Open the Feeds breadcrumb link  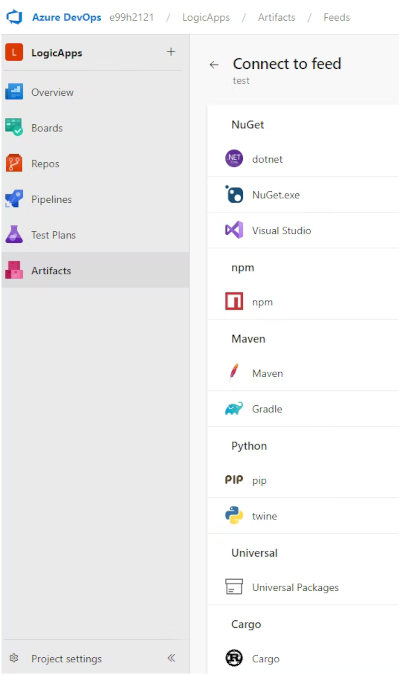tap(336, 17)
